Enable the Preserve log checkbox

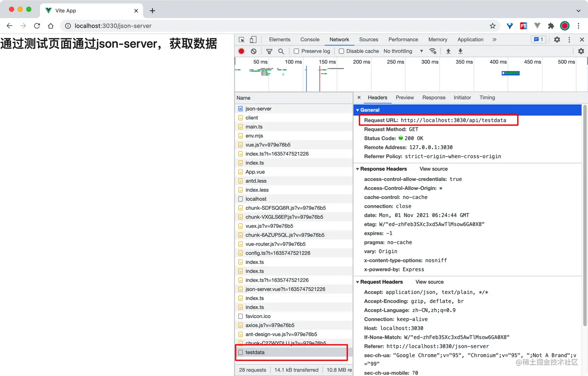tap(296, 51)
